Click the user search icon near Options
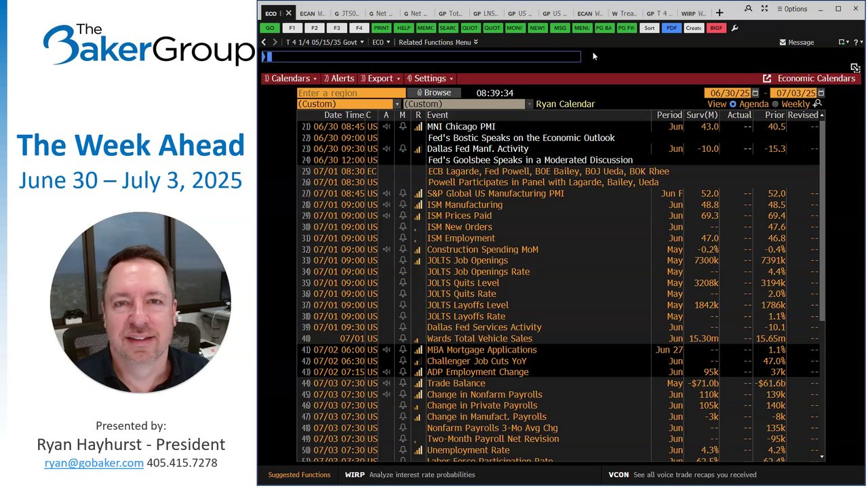The height and width of the screenshot is (488, 868). [748, 9]
